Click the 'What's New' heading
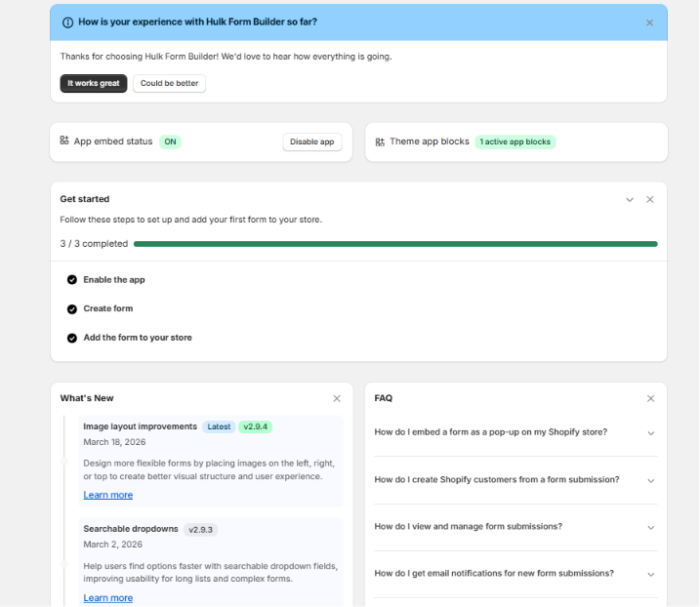Screen dimensions: 700x607 click(x=87, y=398)
